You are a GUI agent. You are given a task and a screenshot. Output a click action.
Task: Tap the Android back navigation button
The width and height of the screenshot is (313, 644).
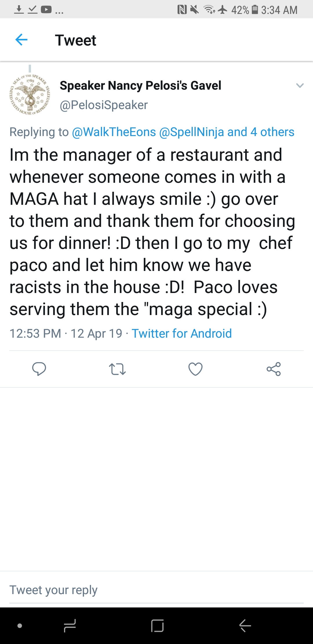click(245, 626)
